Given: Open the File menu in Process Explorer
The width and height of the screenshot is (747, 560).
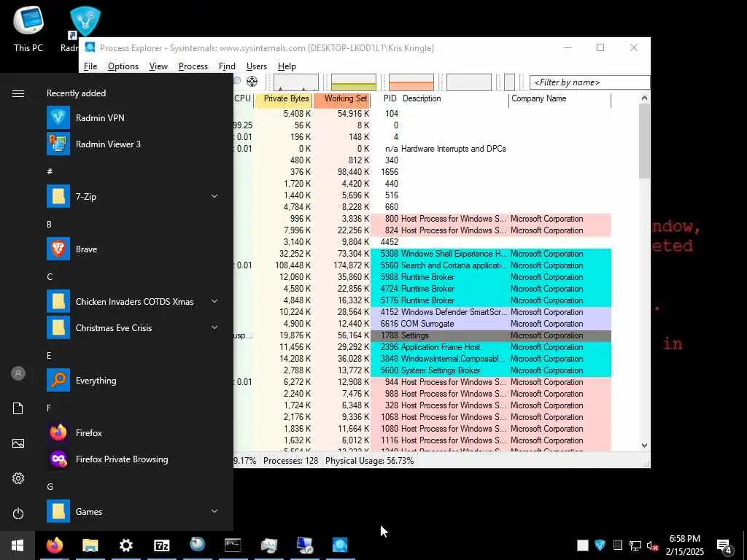Looking at the screenshot, I should pyautogui.click(x=90, y=66).
